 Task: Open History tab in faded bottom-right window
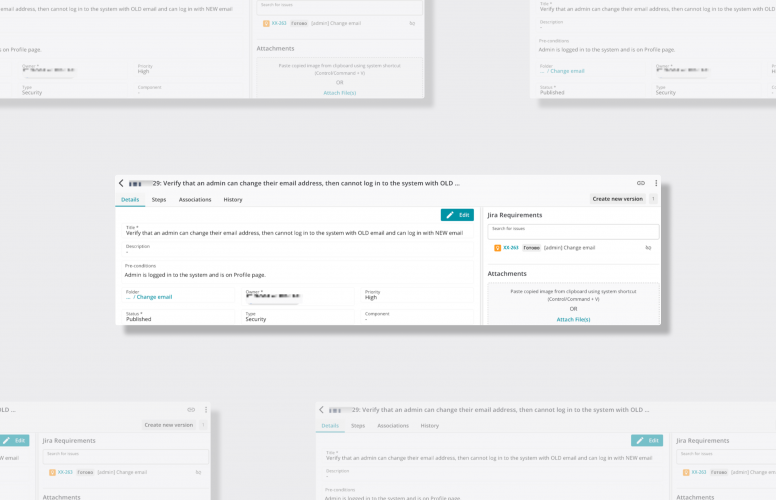coord(430,426)
